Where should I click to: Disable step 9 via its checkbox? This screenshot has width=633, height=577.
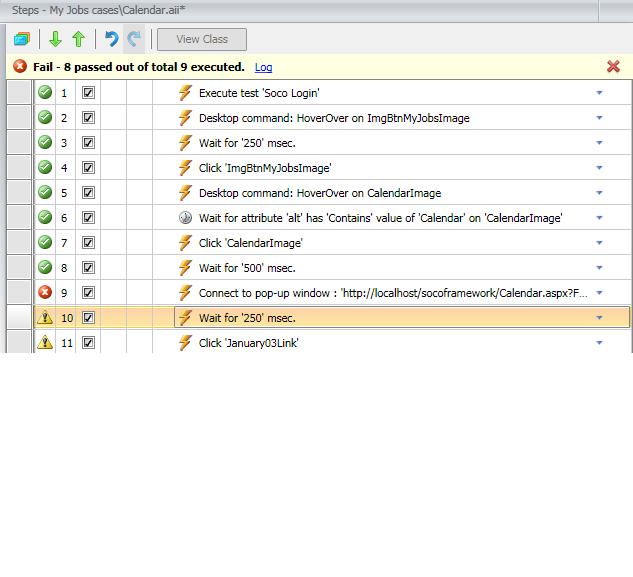[x=88, y=292]
